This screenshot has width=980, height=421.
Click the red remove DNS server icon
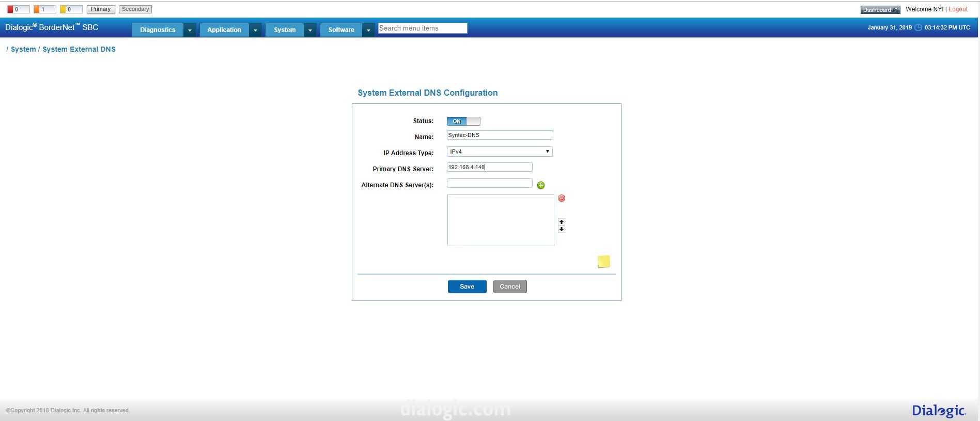click(x=562, y=198)
